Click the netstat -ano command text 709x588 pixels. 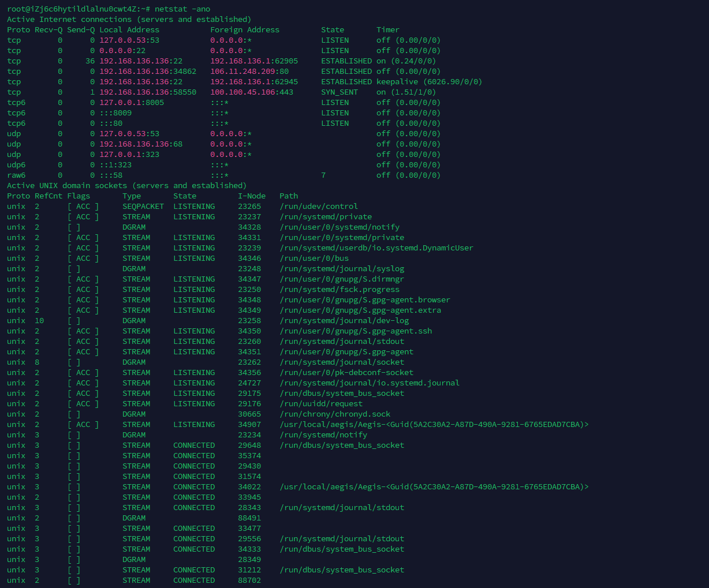pyautogui.click(x=182, y=9)
